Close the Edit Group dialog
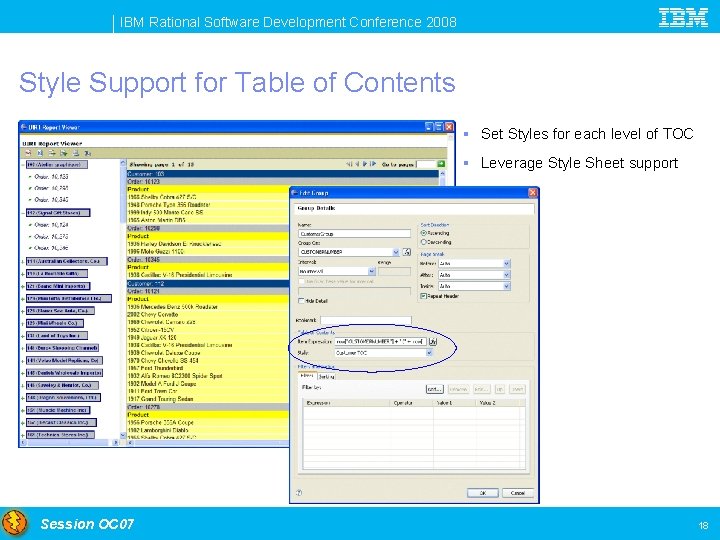This screenshot has width=720, height=540. [532, 193]
